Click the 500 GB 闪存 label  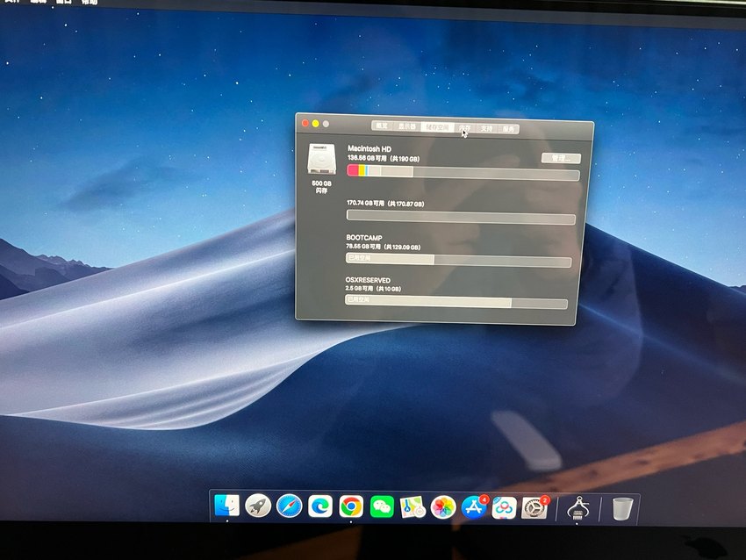[321, 186]
